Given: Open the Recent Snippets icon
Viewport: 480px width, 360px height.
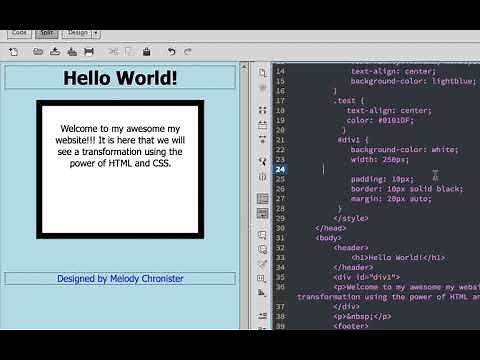Looking at the screenshot, I should (263, 278).
